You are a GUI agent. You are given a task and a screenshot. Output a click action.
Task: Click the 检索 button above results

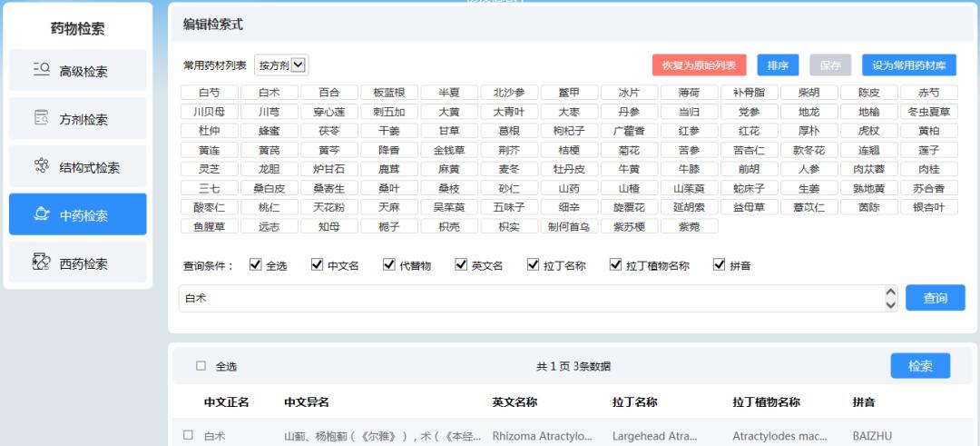920,366
